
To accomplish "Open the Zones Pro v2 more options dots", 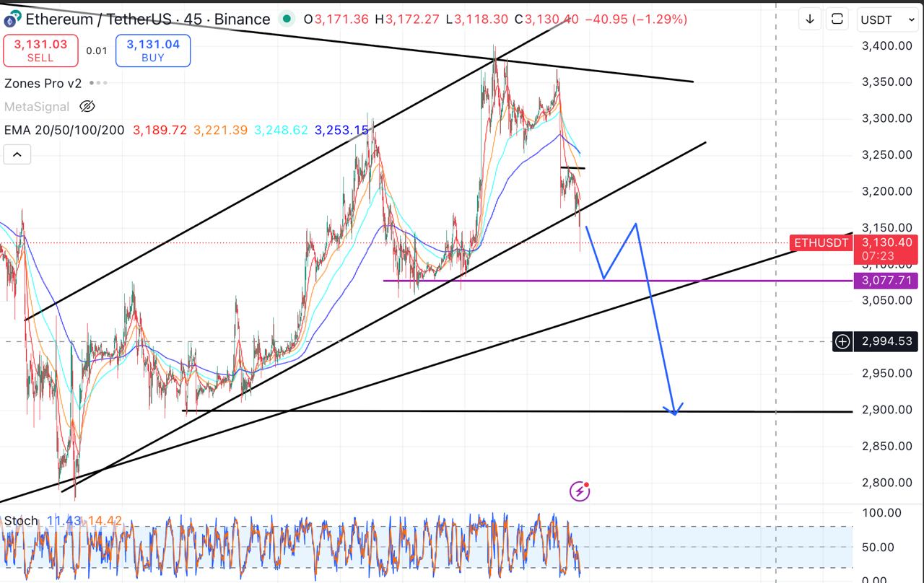I will (x=98, y=83).
